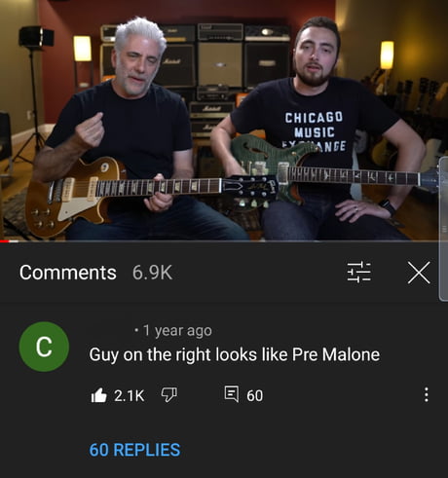
Task: Tap the video player to show controls
Action: (224, 120)
